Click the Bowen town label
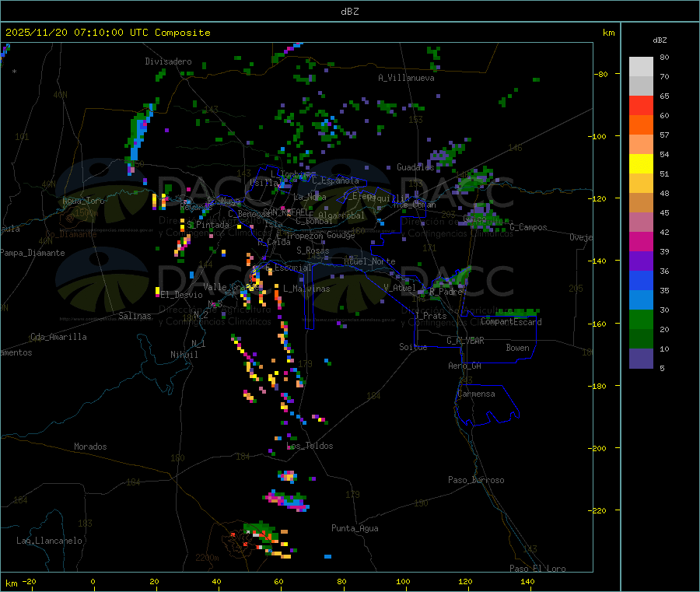This screenshot has width=700, height=592. click(x=517, y=349)
